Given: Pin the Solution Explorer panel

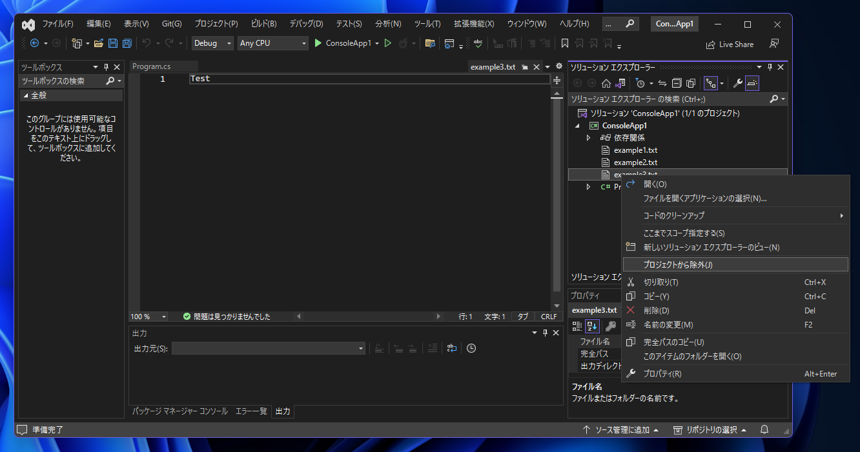Looking at the screenshot, I should 770,67.
